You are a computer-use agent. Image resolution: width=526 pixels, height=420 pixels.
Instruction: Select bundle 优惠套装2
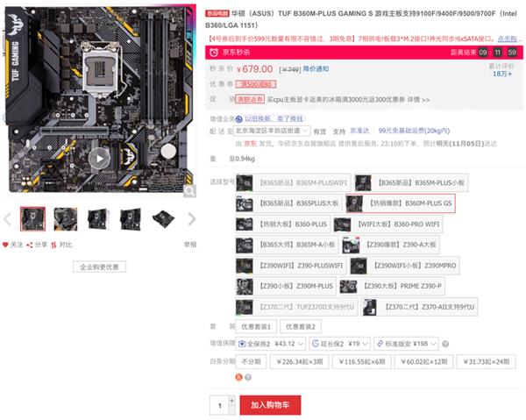pos(301,326)
